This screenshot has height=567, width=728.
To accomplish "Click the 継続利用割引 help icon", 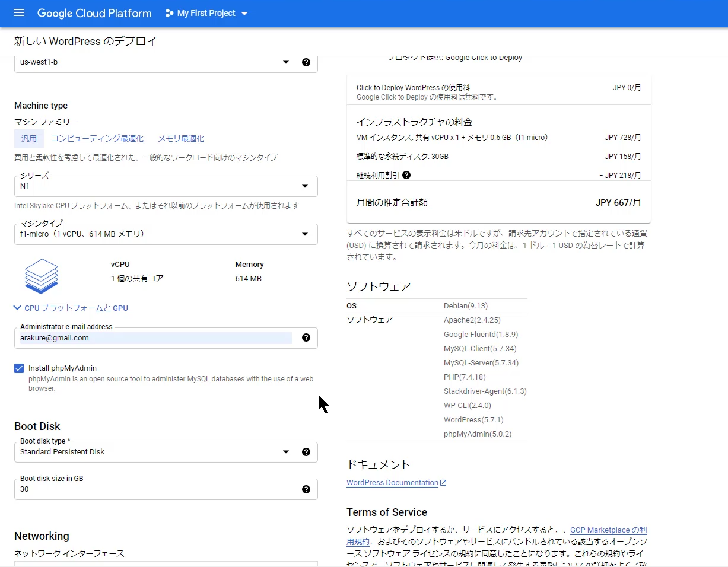I will [x=406, y=175].
